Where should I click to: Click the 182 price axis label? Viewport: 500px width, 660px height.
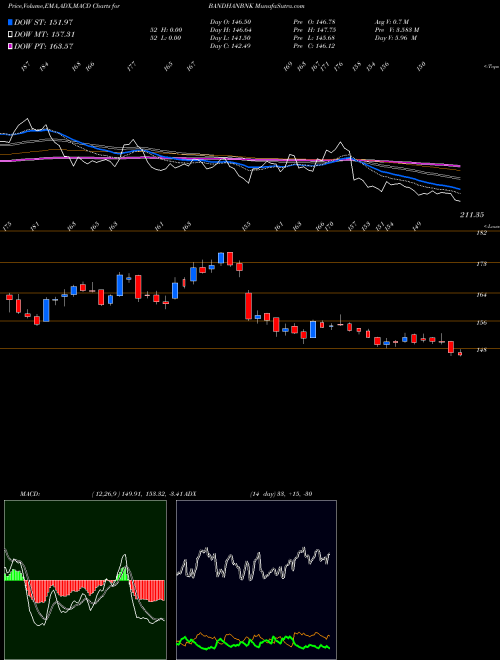[x=481, y=233]
